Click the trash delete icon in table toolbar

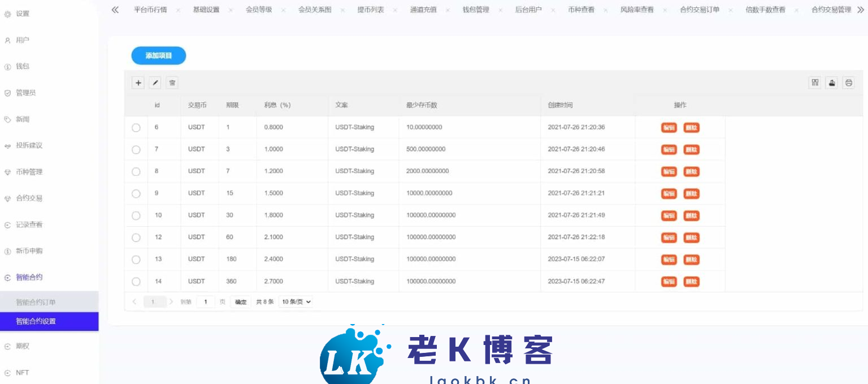click(172, 83)
